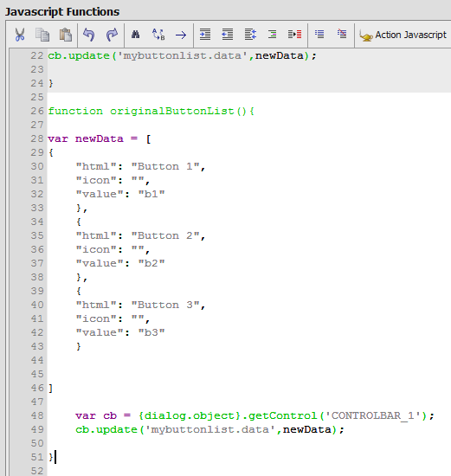Click the Cut scissors icon
This screenshot has width=451, height=476.
[x=20, y=35]
